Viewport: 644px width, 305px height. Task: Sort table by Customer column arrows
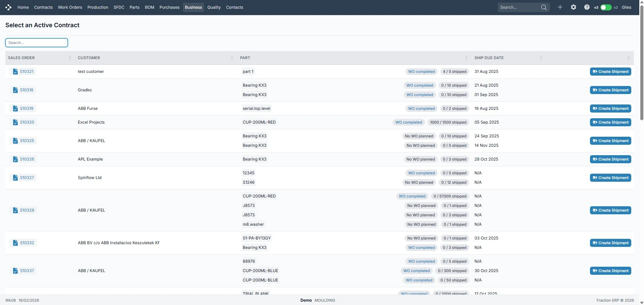tap(232, 58)
